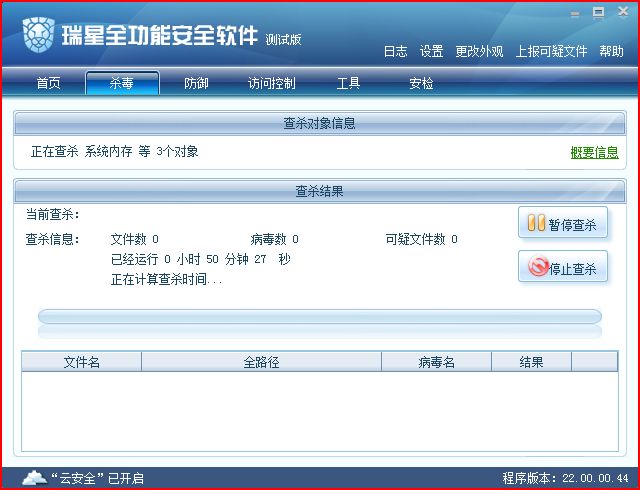Click 上报可疑文件 report suspicious file
640x490 pixels.
click(x=551, y=51)
